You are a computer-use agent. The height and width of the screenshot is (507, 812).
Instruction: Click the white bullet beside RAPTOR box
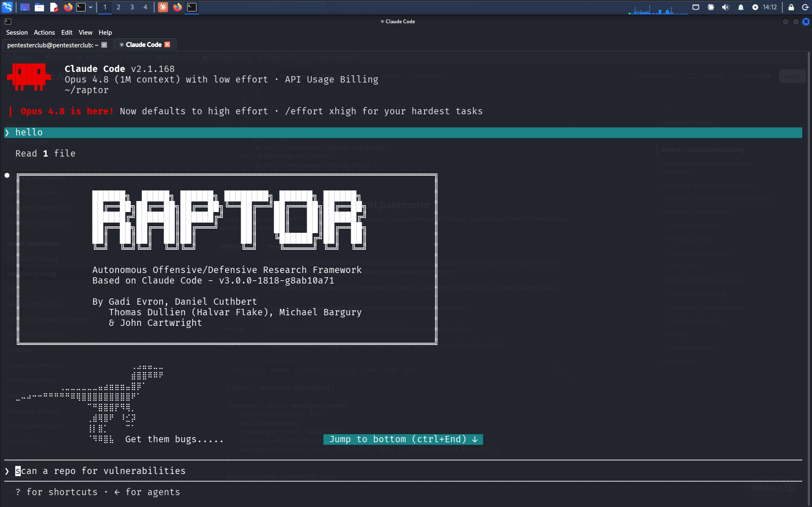[7, 175]
